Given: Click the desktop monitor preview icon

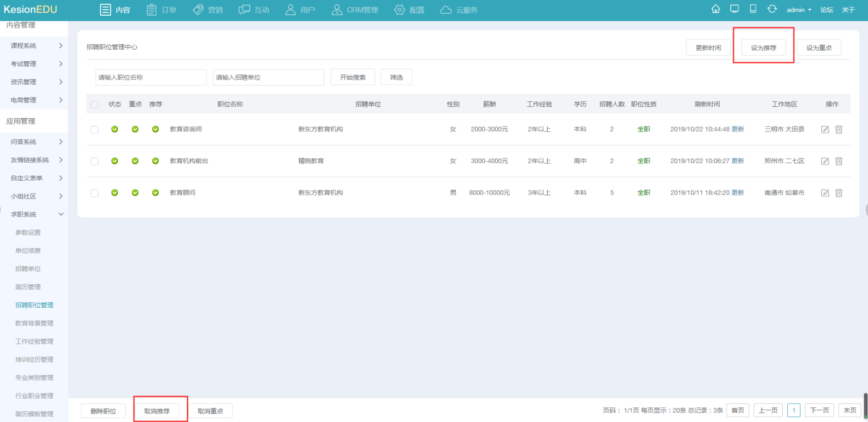Looking at the screenshot, I should pyautogui.click(x=734, y=9).
